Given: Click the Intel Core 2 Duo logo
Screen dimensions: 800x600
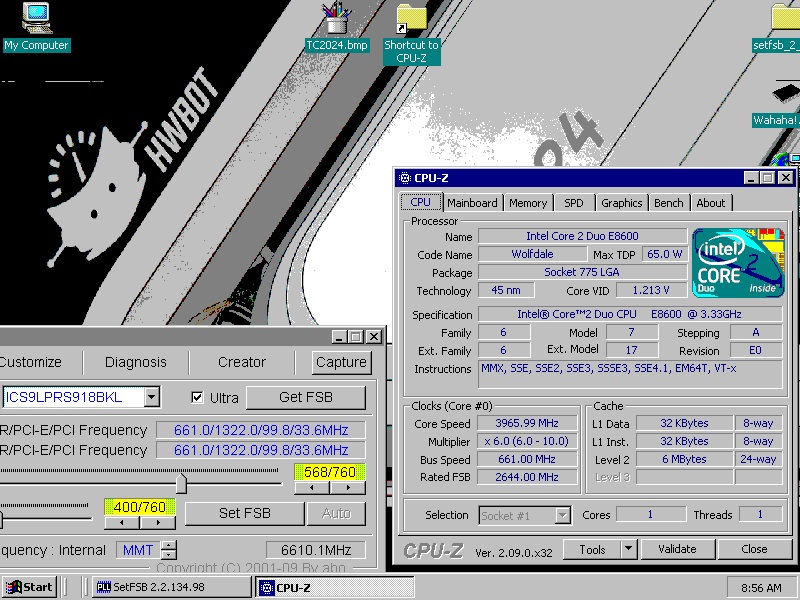Looking at the screenshot, I should 738,262.
